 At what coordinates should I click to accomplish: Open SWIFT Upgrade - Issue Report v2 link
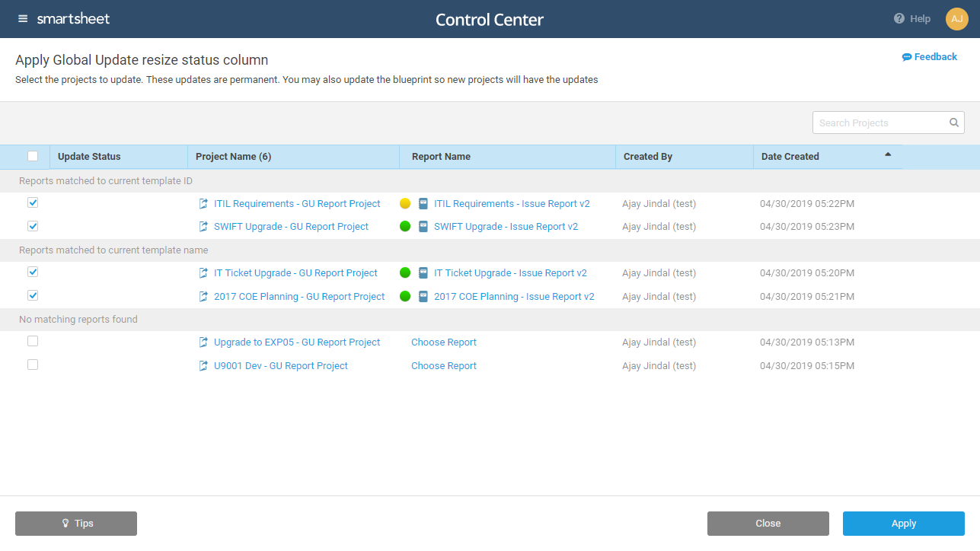[x=506, y=227]
